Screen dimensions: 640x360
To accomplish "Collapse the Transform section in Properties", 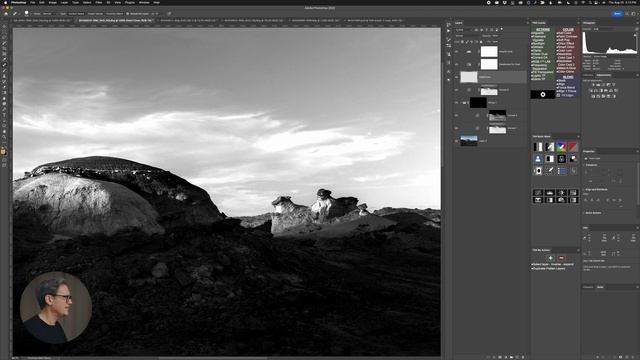I will [x=584, y=165].
